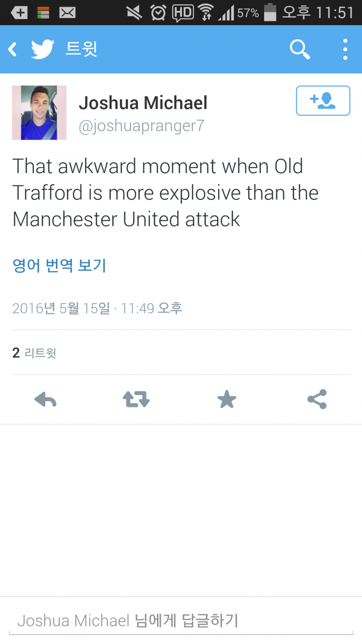Open the three-dot overflow menu
Viewport: 362px width, 644px height.
click(x=345, y=49)
